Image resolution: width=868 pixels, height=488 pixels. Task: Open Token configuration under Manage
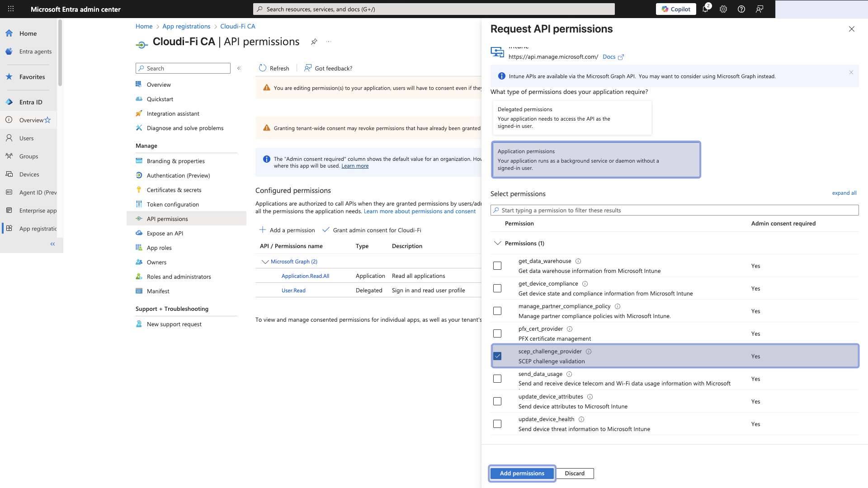[172, 204]
